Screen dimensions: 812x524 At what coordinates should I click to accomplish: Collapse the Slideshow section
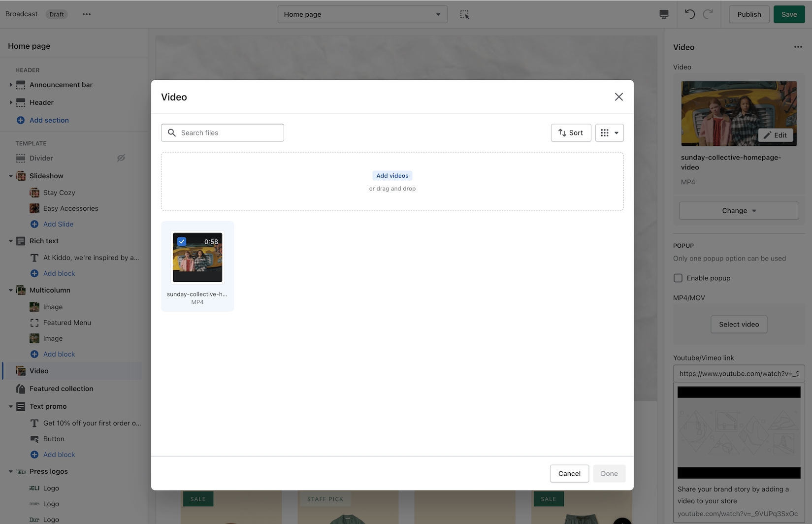pos(11,176)
